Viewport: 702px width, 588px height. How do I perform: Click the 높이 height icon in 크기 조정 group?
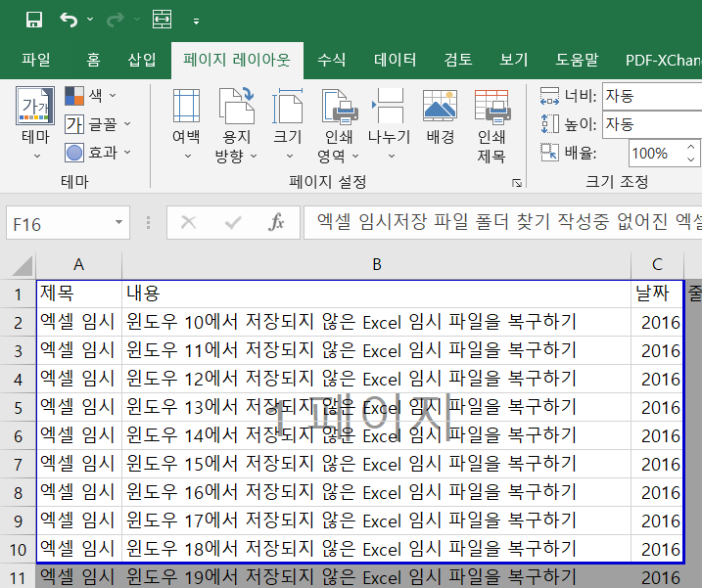click(x=549, y=124)
